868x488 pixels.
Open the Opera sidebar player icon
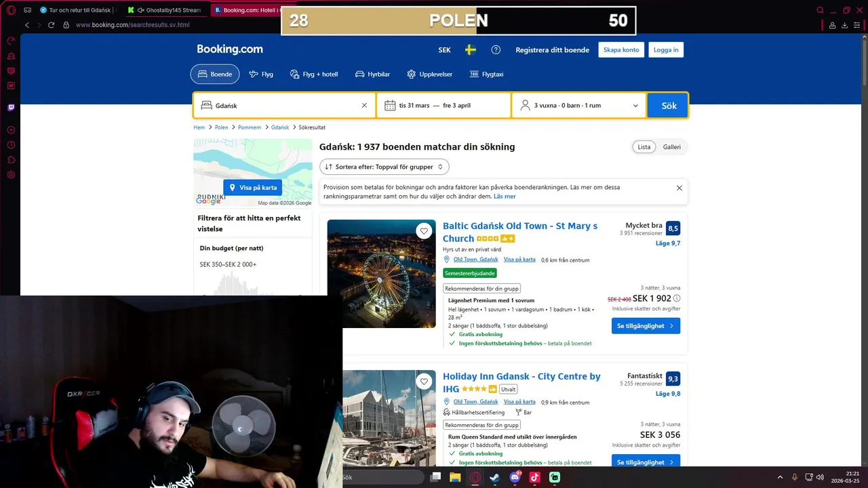11,130
